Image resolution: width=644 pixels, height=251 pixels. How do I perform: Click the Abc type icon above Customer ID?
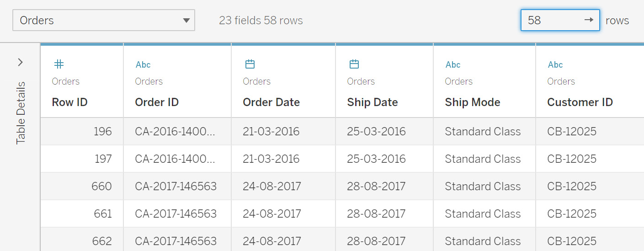pos(555,64)
